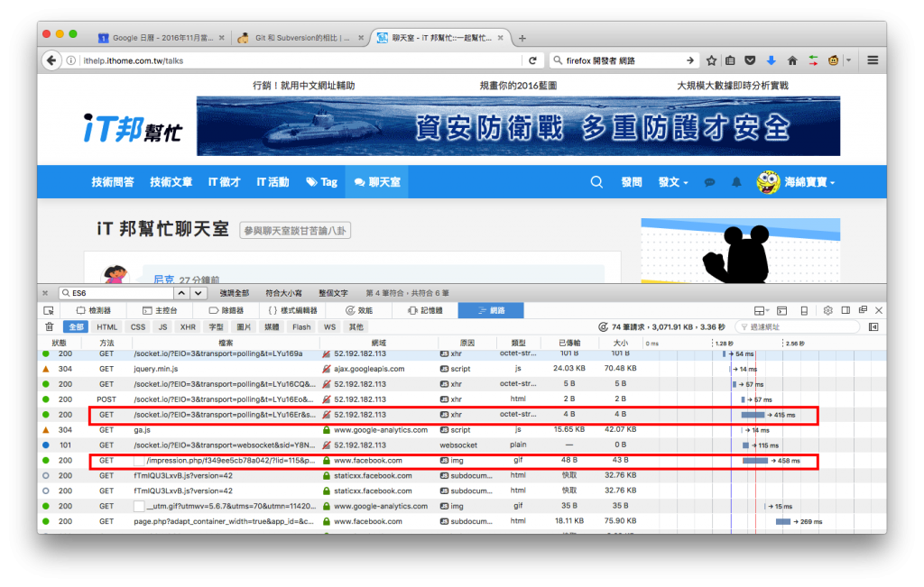
Task: Filter network requests by WS
Action: pos(329,326)
